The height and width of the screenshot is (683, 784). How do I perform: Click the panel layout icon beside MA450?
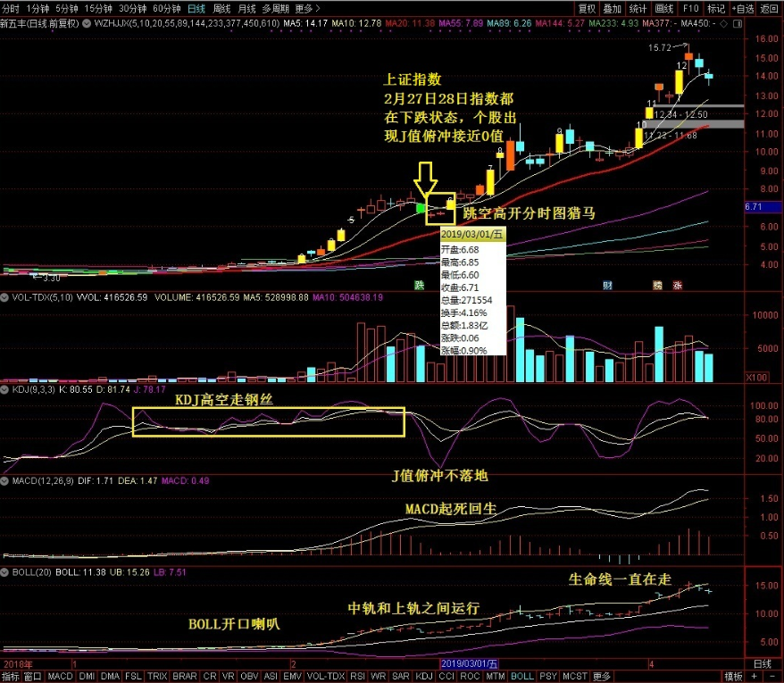(x=738, y=23)
